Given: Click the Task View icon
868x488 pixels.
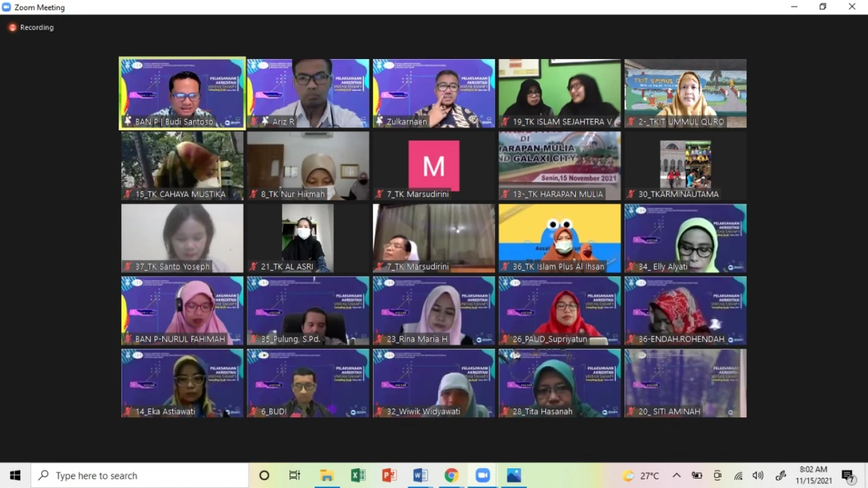Looking at the screenshot, I should tap(295, 475).
